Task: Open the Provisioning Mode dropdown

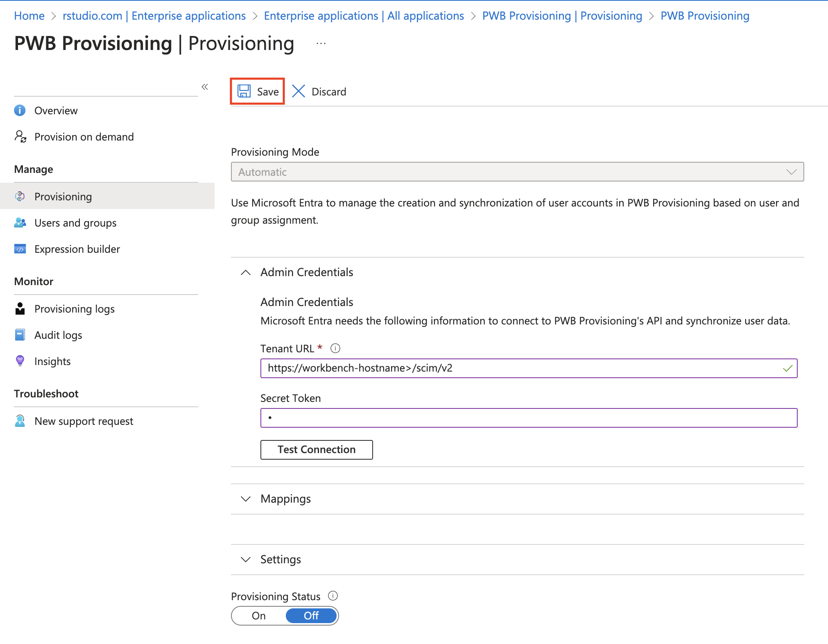Action: tap(517, 172)
